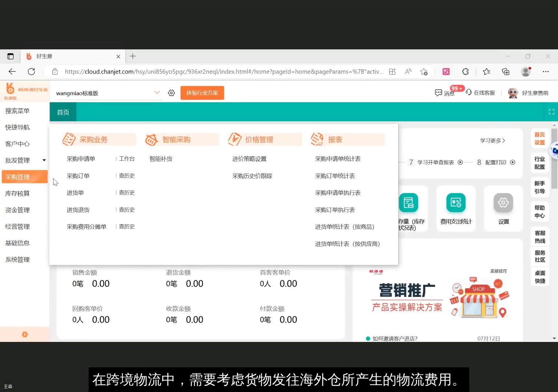Screen dimensions: 558x392
Task: Click the 好生意售前 robot assistant icon
Action: click(x=513, y=93)
